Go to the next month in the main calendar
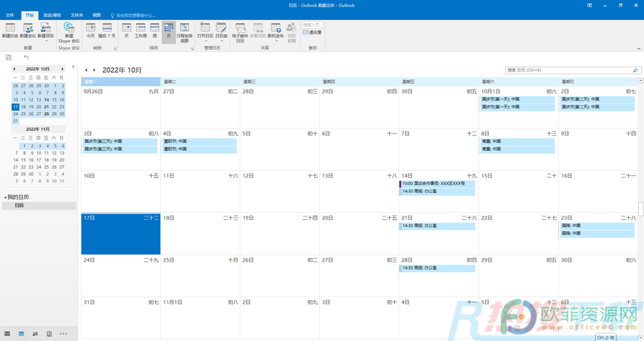 coord(94,70)
